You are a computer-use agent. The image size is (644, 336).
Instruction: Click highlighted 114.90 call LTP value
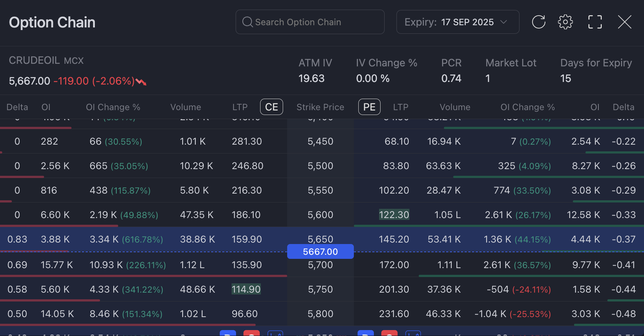coord(246,289)
